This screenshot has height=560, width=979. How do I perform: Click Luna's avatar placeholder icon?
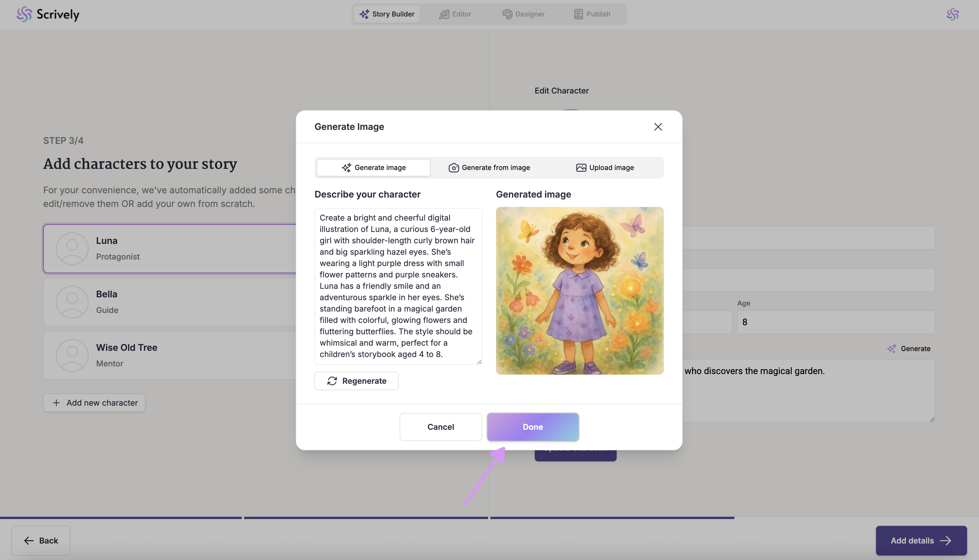72,248
